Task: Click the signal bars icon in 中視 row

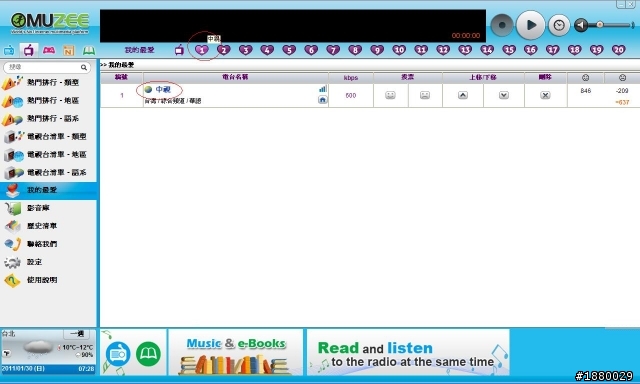Action: (x=323, y=89)
